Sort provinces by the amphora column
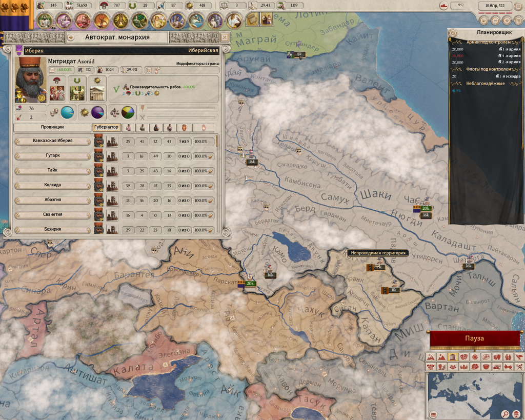This screenshot has height=420, width=525. click(x=185, y=127)
